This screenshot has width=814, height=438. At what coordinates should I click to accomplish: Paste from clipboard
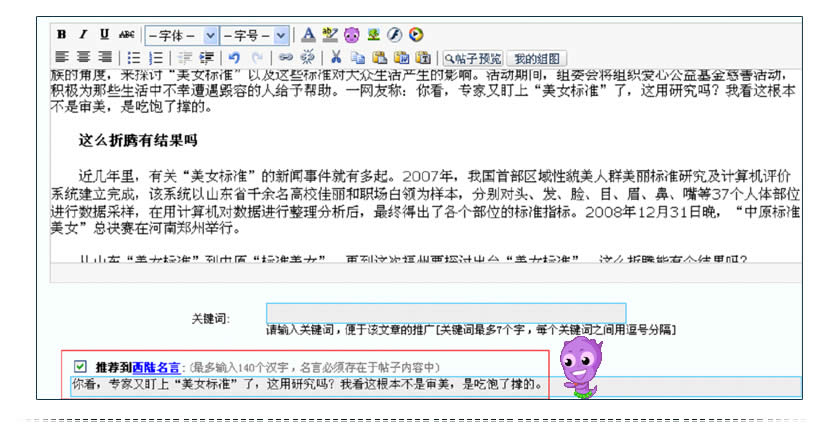379,58
